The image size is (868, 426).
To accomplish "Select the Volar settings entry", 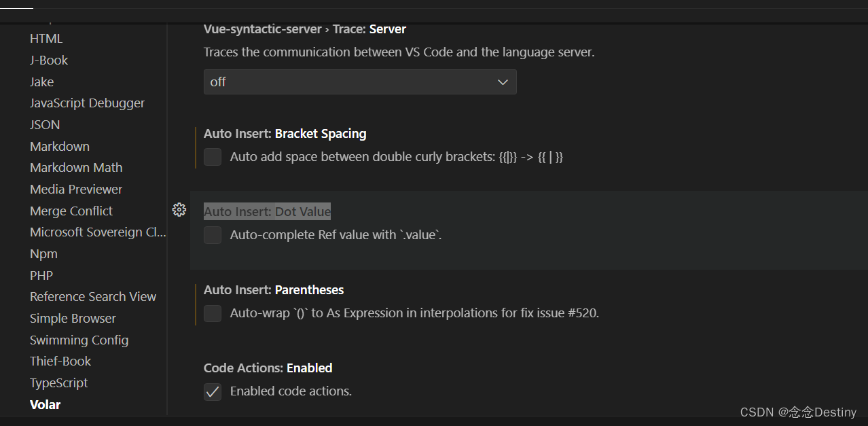I will coord(46,405).
